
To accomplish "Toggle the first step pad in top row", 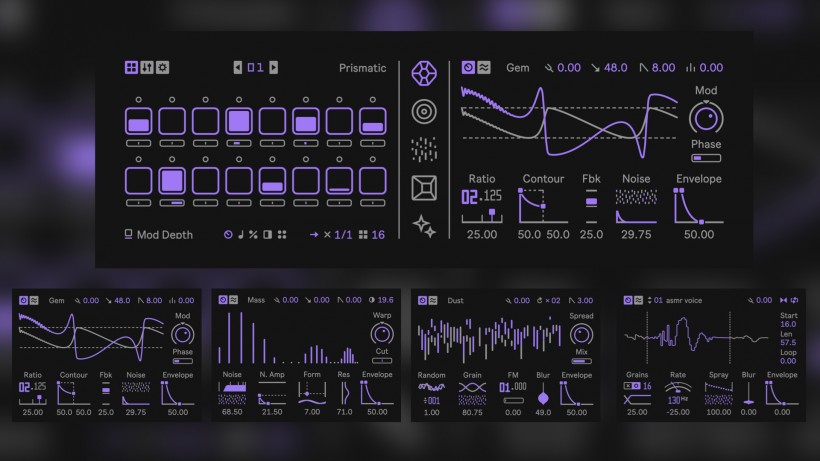I will (x=138, y=122).
